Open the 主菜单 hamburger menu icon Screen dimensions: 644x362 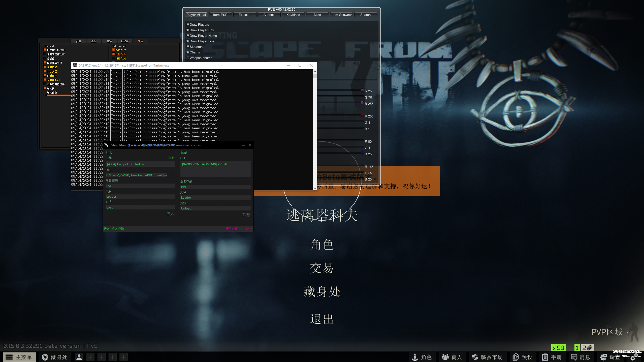tap(9, 357)
